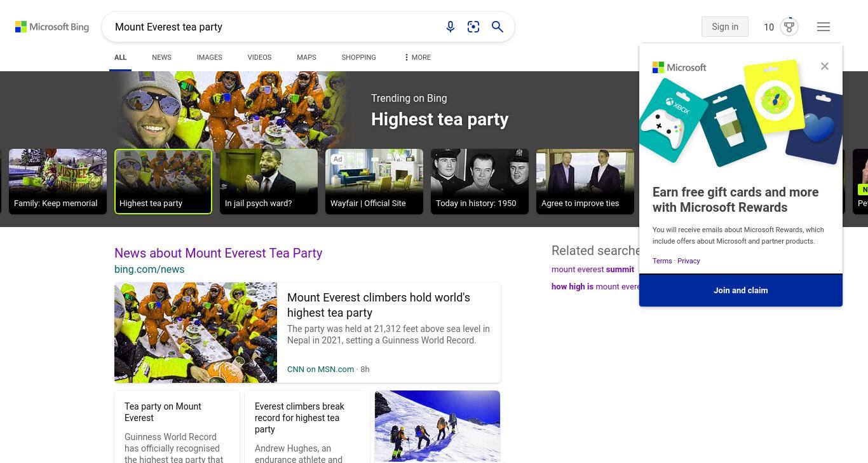Open Agree to improve ties card
868x463 pixels.
[585, 181]
